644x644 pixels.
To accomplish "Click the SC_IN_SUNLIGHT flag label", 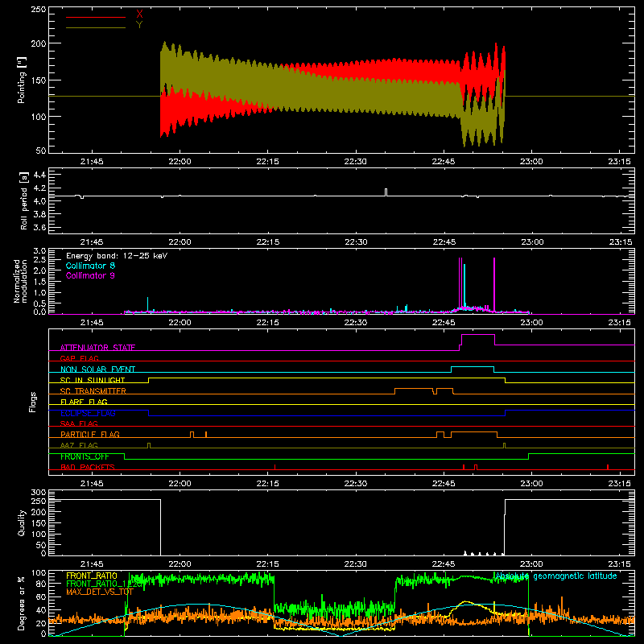I will pyautogui.click(x=93, y=380).
